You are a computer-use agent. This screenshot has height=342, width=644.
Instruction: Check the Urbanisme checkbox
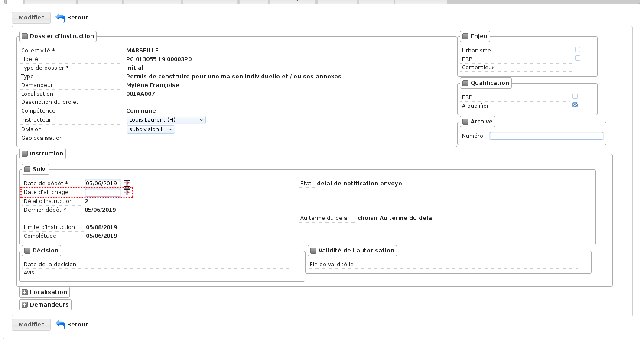coord(578,49)
